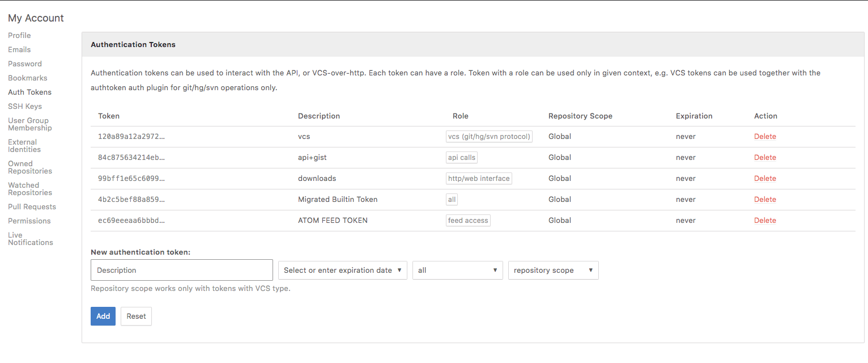Open Profile in the sidebar
The width and height of the screenshot is (868, 363).
pyautogui.click(x=19, y=35)
